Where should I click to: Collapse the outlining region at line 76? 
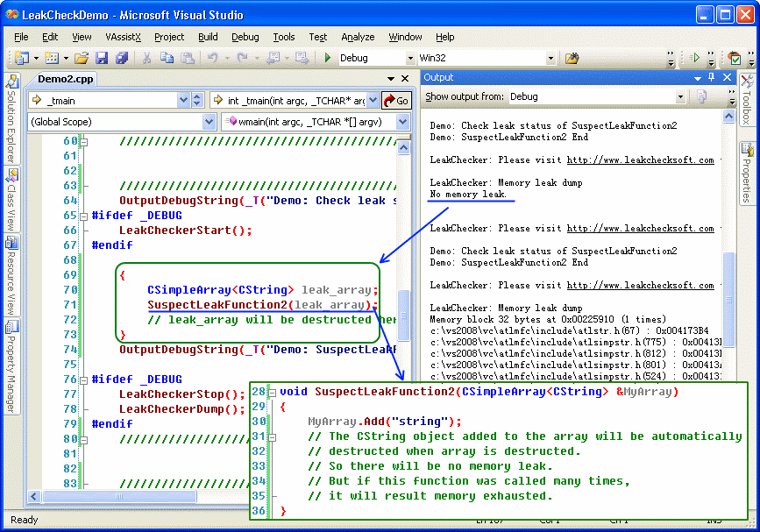click(x=85, y=379)
